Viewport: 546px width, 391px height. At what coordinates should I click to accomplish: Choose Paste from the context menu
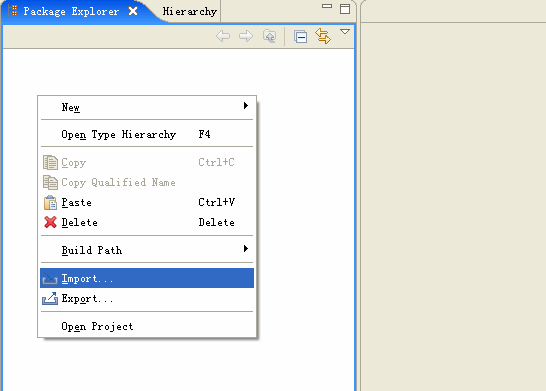click(147, 203)
